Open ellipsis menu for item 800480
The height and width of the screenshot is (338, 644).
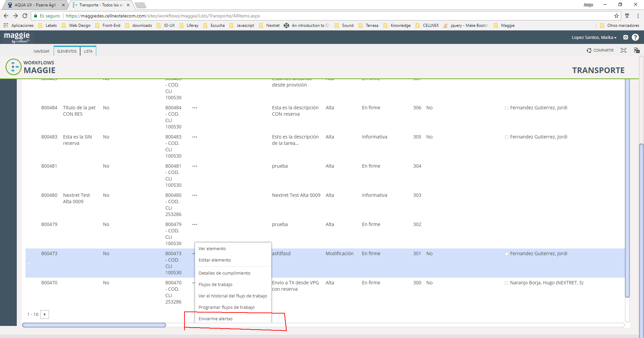click(195, 195)
